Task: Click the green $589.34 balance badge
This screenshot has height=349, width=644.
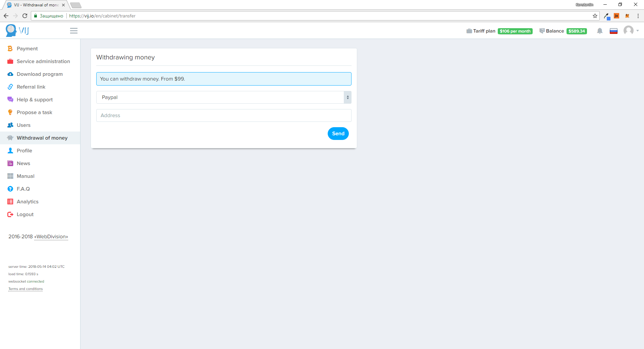Action: pyautogui.click(x=577, y=31)
